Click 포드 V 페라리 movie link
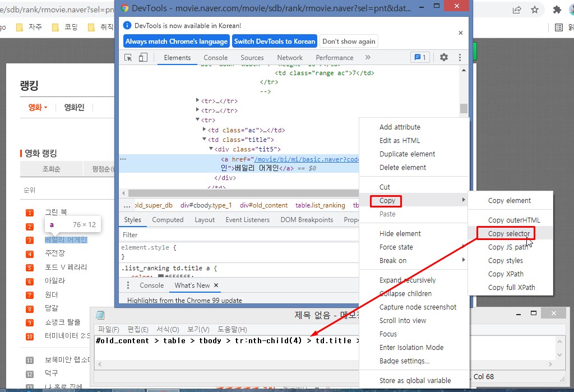 point(66,267)
